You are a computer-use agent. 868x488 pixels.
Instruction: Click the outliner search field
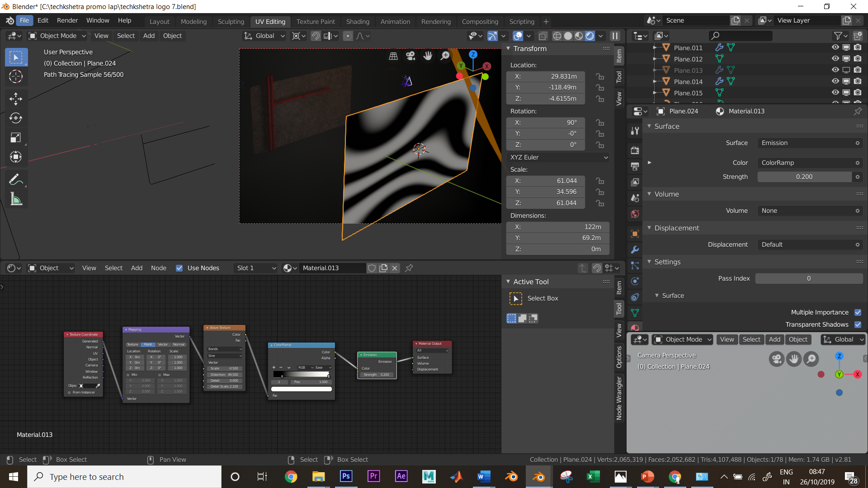(741, 36)
